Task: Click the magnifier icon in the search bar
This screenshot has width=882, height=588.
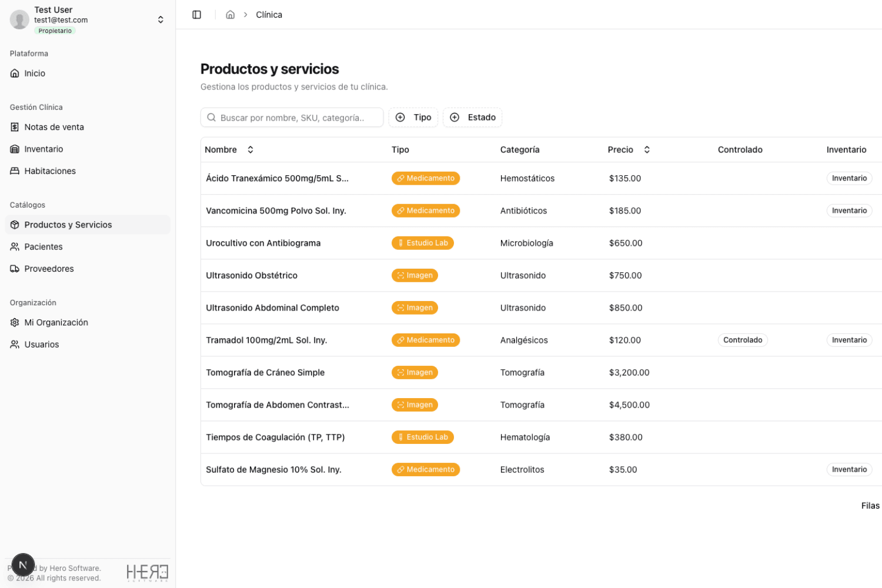Action: pos(211,117)
